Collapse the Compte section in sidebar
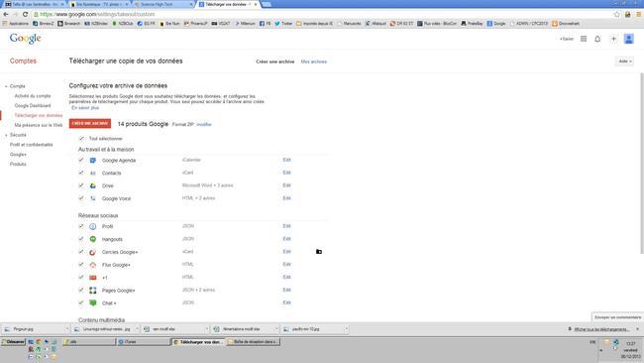Screen dimensions: 644x363 coord(6,86)
